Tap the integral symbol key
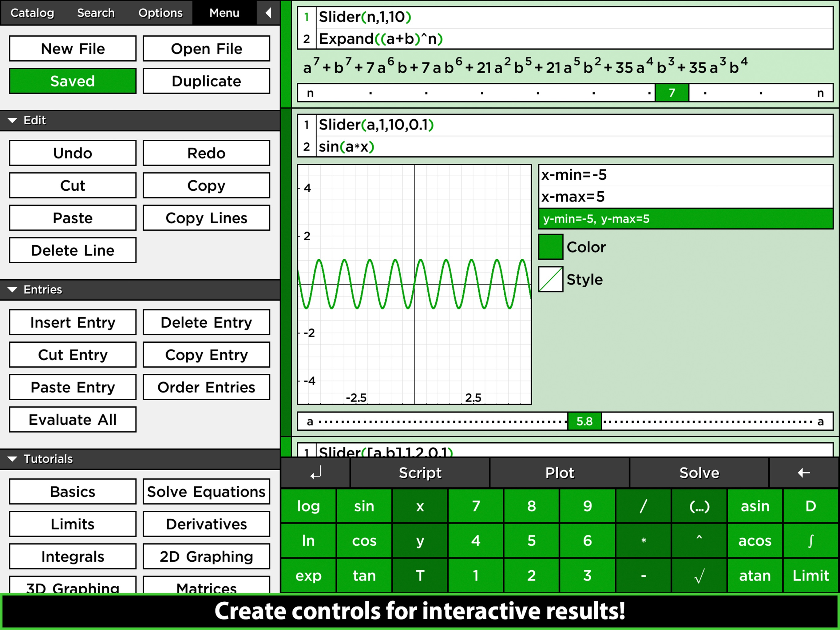Screen dimensions: 840x630 point(810,540)
